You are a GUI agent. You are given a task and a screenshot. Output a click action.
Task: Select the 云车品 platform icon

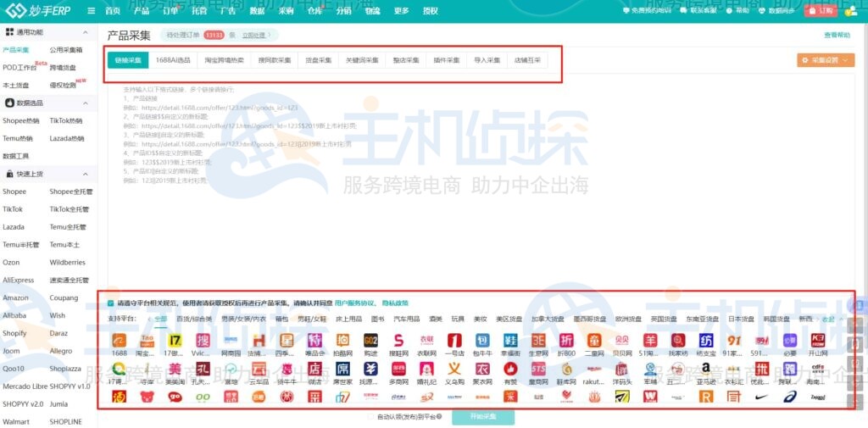(x=259, y=368)
